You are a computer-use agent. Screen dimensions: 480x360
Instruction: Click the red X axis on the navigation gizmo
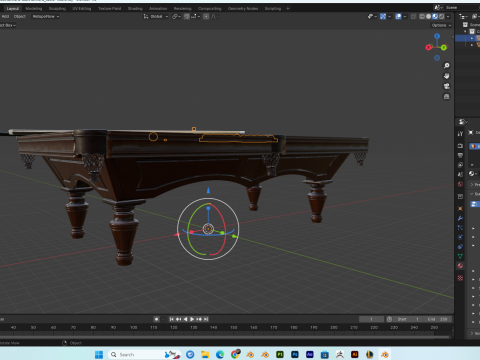point(429,48)
